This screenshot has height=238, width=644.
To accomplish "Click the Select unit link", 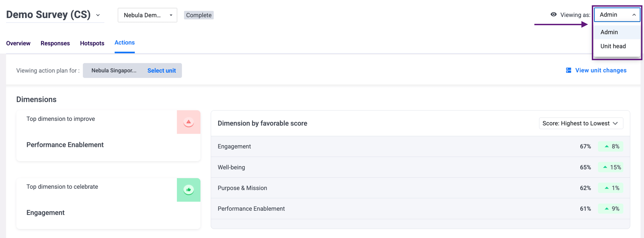I will pos(161,71).
